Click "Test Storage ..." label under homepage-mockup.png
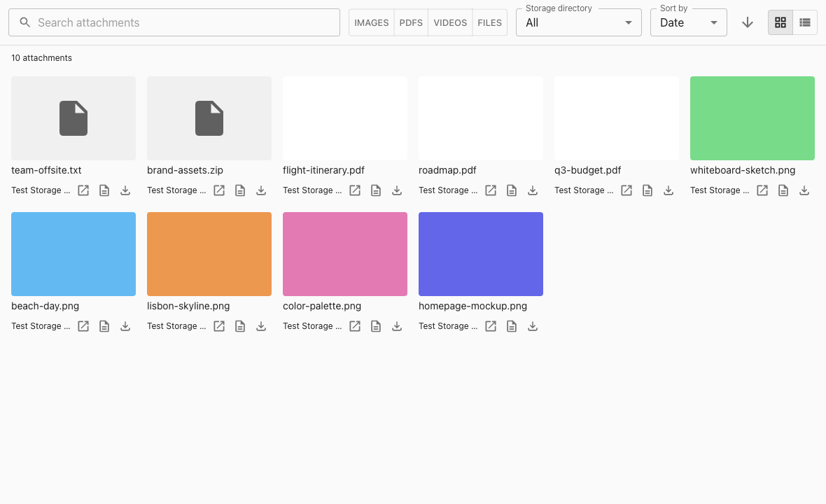 [x=448, y=326]
